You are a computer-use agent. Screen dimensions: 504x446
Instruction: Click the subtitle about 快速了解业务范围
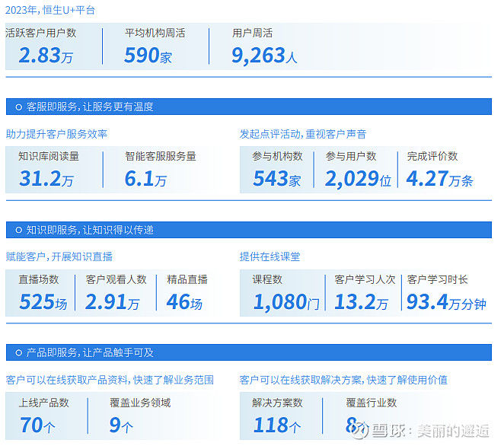(x=110, y=380)
